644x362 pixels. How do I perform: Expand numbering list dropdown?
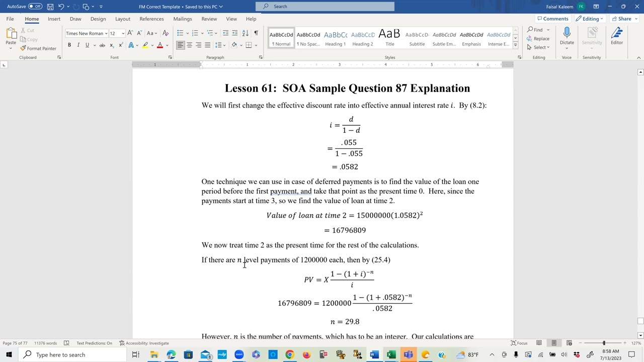point(202,33)
